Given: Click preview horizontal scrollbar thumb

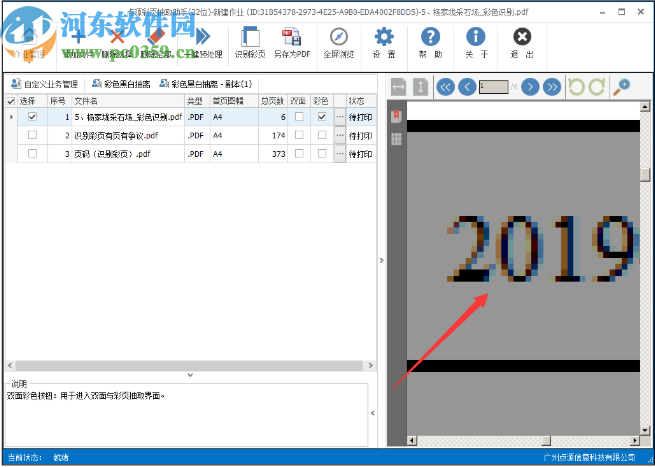Looking at the screenshot, I should (546, 441).
